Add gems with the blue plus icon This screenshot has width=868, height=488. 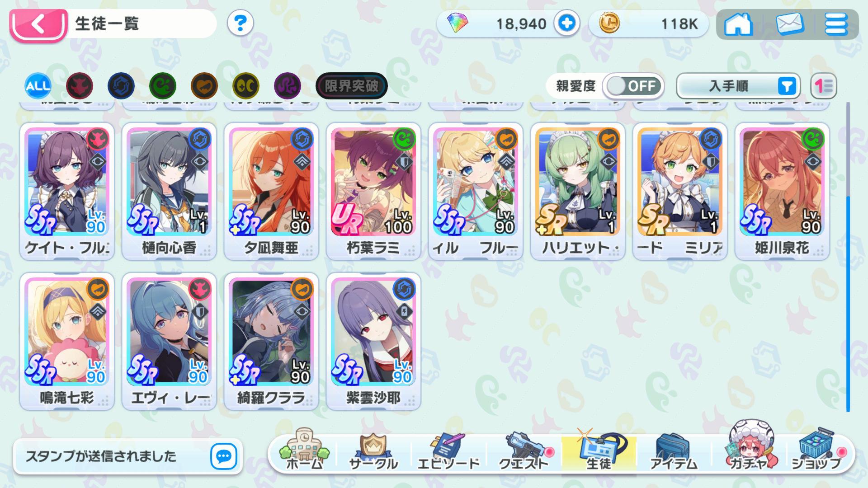coord(567,23)
